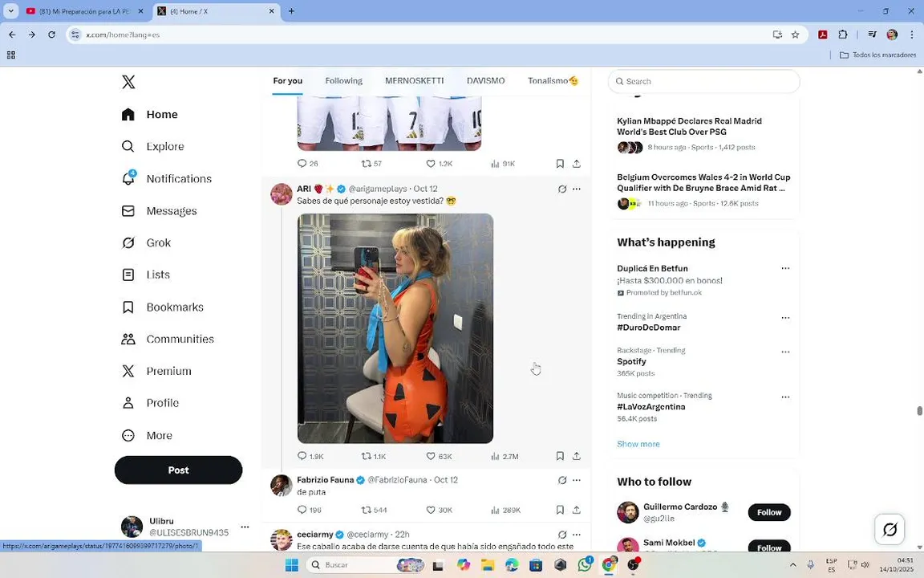Viewport: 924px width, 578px height.
Task: Open ARI's profile avatar
Action: click(281, 194)
